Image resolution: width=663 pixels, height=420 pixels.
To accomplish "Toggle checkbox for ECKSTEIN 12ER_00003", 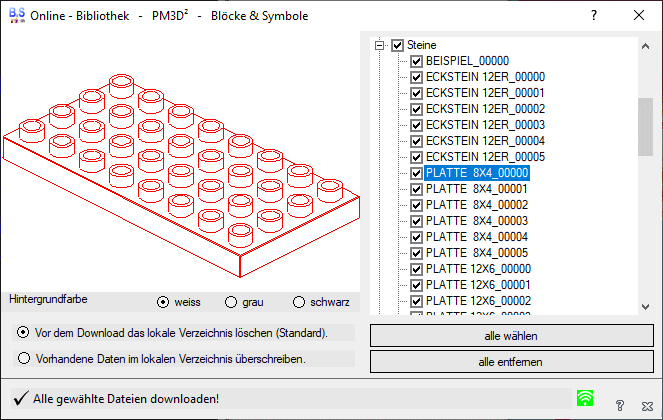I will (416, 125).
